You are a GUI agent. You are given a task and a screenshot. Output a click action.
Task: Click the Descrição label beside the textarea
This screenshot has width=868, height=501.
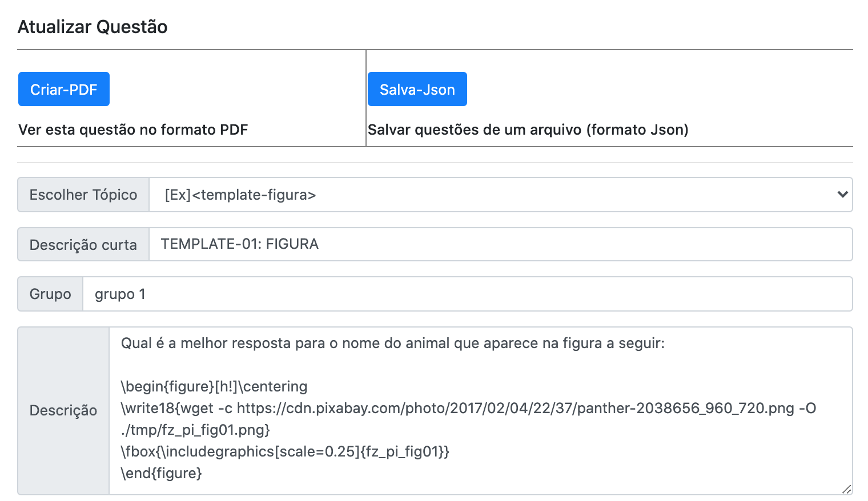pos(63,410)
